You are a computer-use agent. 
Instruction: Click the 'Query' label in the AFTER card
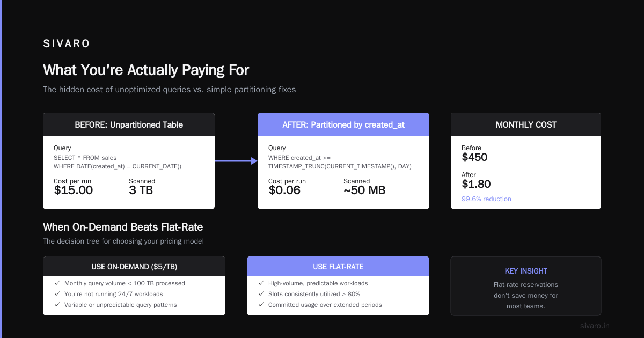[x=277, y=148]
